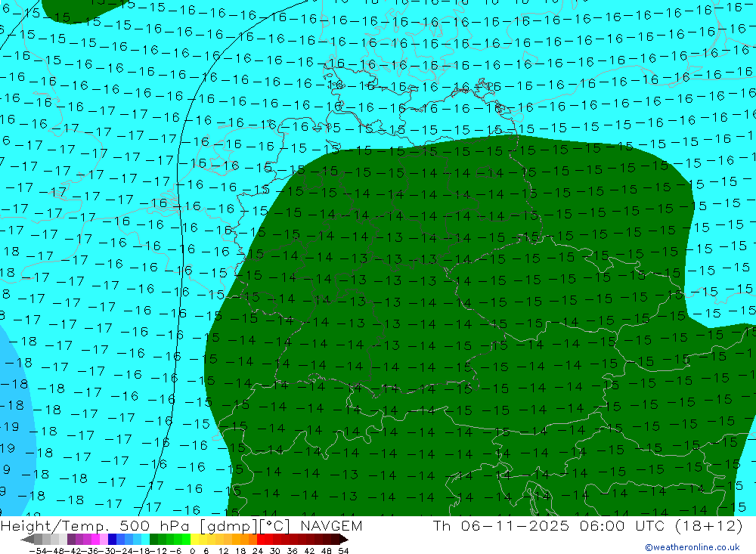
Task: Click the dark maroon right arrow end of legend
Action: (x=344, y=539)
